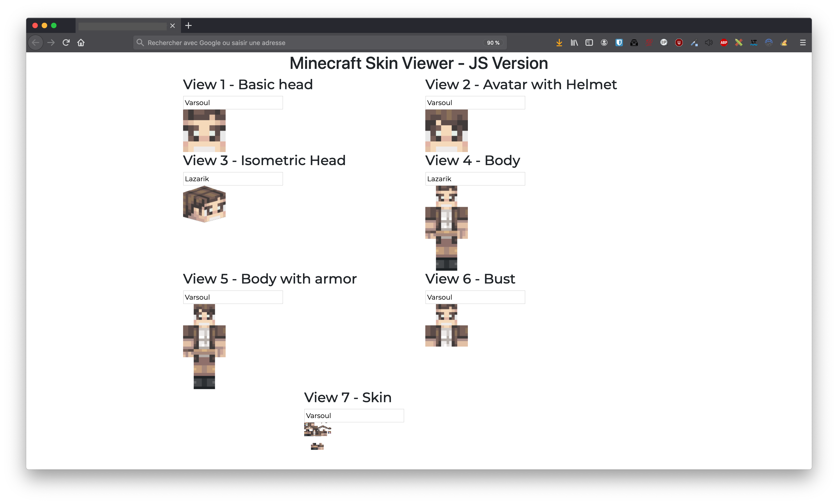
Task: Open the Firefox account icon
Action: (604, 43)
